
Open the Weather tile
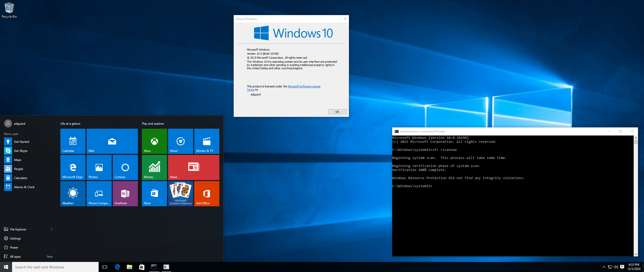[73, 194]
